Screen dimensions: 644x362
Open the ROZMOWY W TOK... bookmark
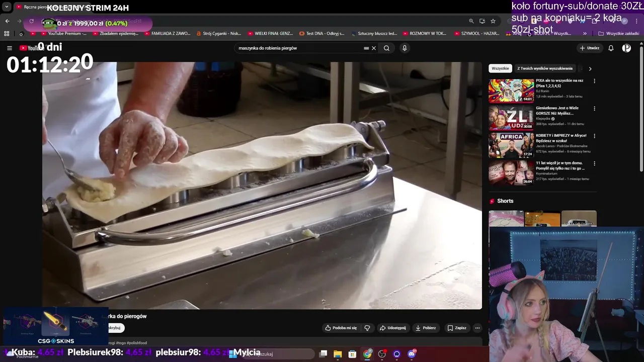click(425, 34)
